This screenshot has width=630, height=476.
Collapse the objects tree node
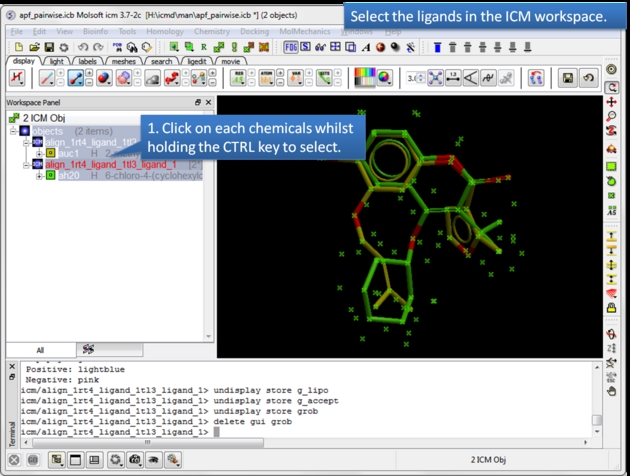click(13, 131)
